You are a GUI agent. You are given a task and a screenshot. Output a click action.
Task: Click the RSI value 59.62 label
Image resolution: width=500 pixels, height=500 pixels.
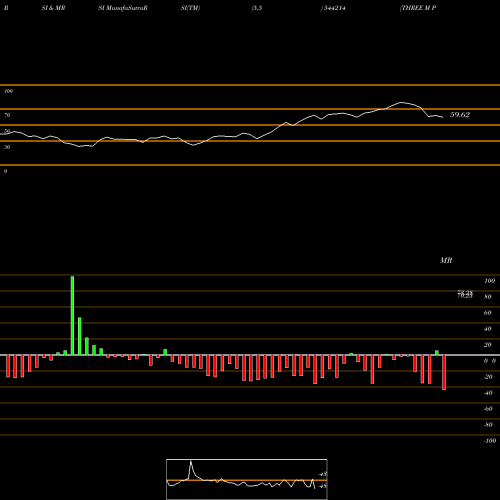(460, 115)
